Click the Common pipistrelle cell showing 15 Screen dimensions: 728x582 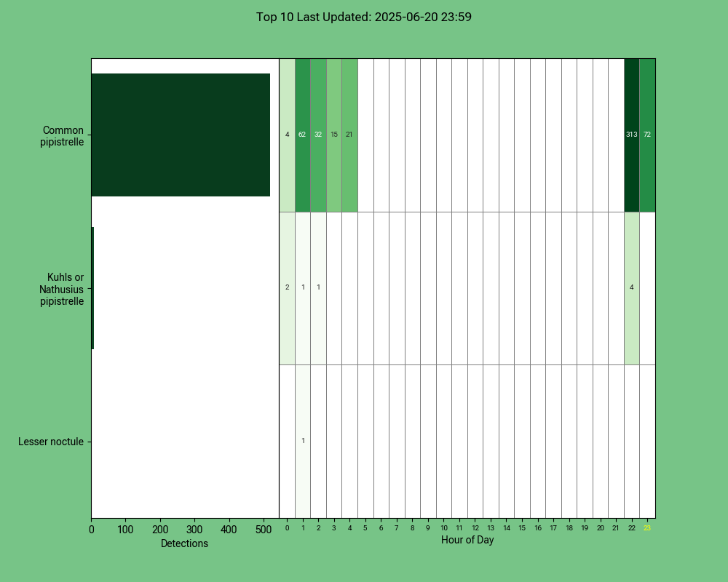coord(334,135)
